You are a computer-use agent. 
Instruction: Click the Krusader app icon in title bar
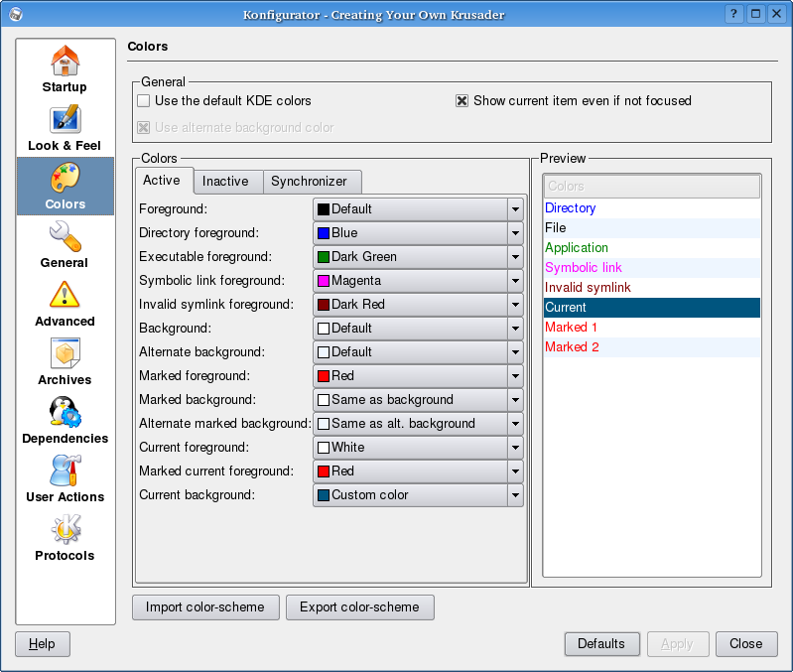(x=16, y=14)
